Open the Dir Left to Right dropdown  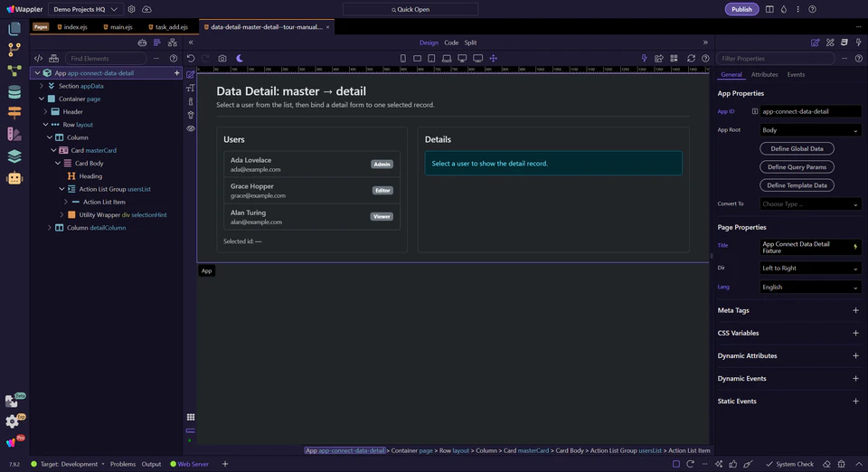pyautogui.click(x=810, y=268)
